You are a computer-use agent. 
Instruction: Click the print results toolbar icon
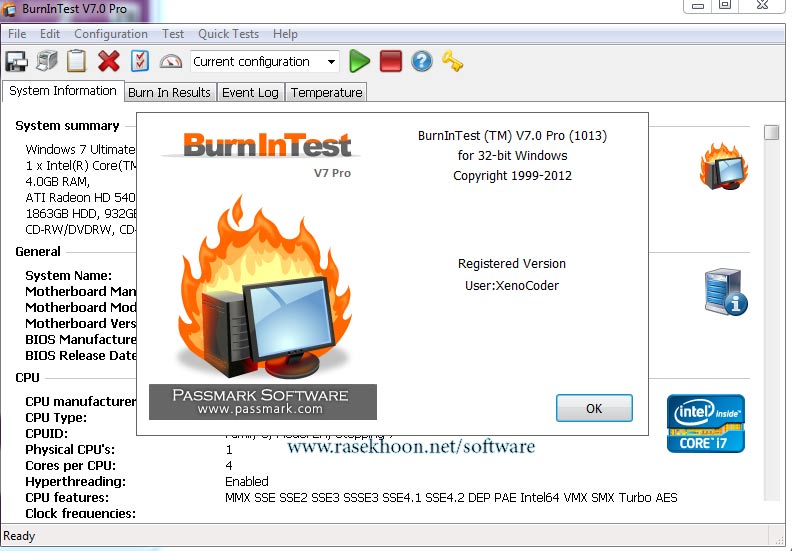pyautogui.click(x=47, y=61)
